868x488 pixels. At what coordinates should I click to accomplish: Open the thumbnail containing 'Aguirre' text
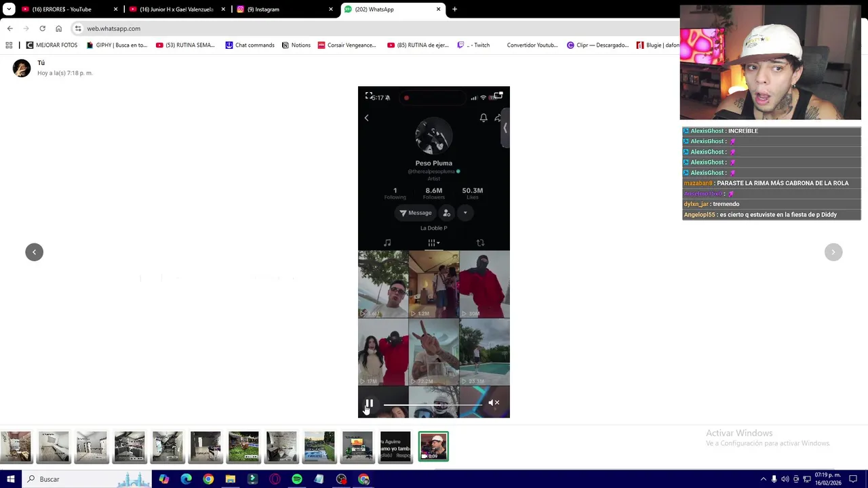click(395, 447)
